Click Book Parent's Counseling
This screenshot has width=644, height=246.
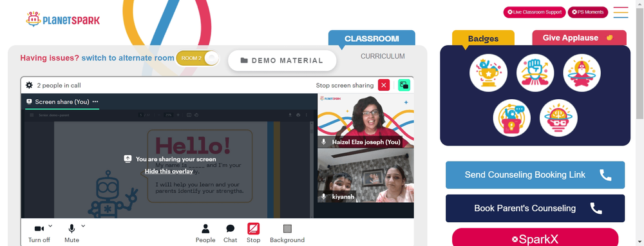point(535,208)
